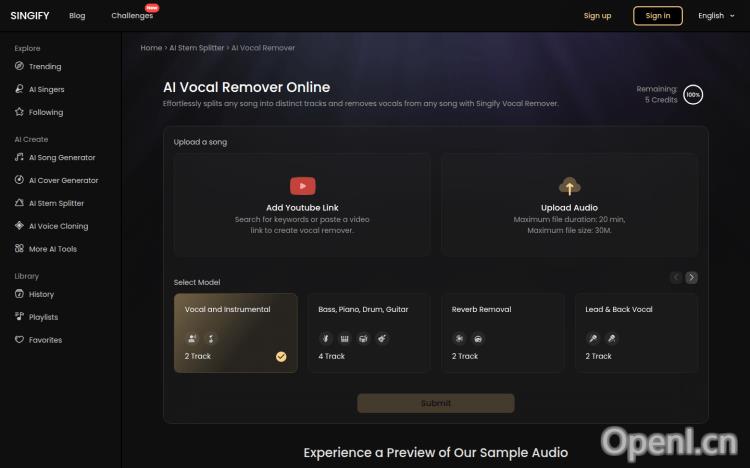Viewport: 750px width, 468px height.
Task: Click the bass icon in 4 Track card
Action: coord(326,339)
